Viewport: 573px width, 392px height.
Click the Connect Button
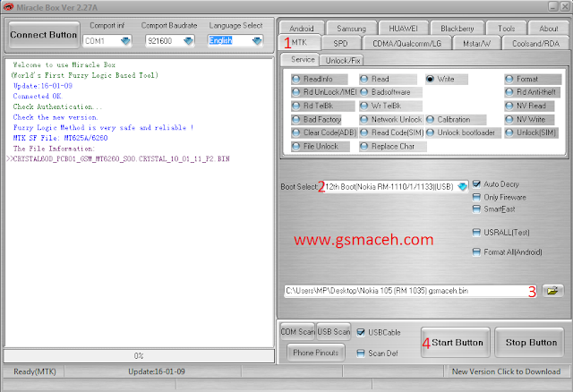(44, 35)
